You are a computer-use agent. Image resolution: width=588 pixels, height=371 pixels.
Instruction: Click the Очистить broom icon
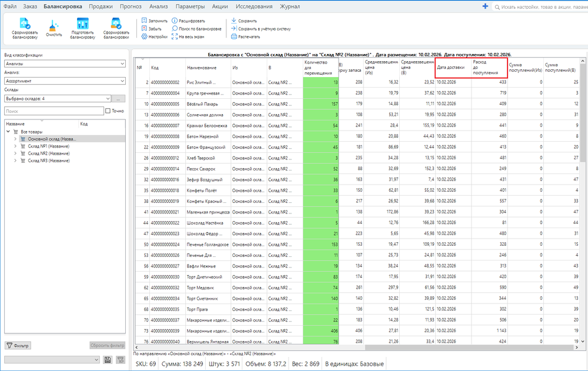(x=54, y=25)
